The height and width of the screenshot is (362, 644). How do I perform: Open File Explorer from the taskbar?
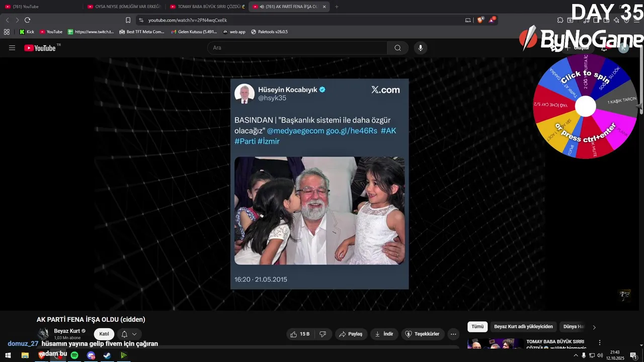[x=25, y=355]
